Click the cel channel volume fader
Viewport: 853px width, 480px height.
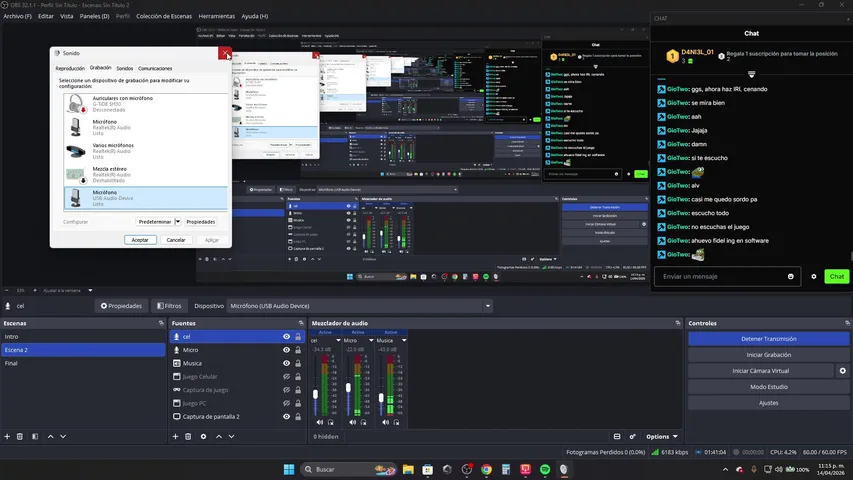tap(316, 394)
